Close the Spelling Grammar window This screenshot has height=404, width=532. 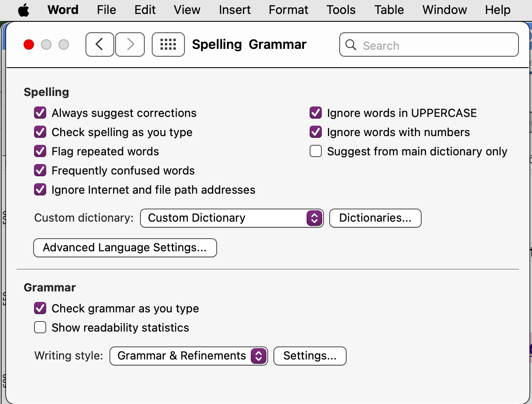(x=29, y=45)
